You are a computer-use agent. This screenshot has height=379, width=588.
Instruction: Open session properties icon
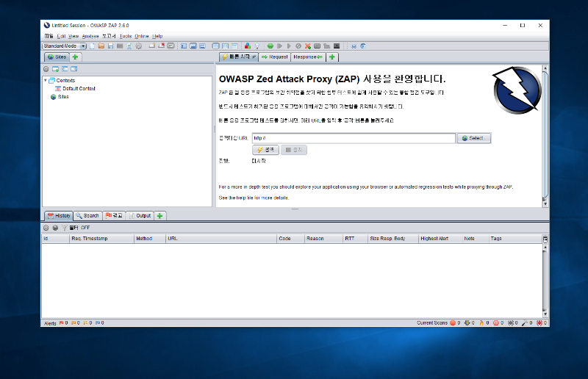(x=129, y=46)
